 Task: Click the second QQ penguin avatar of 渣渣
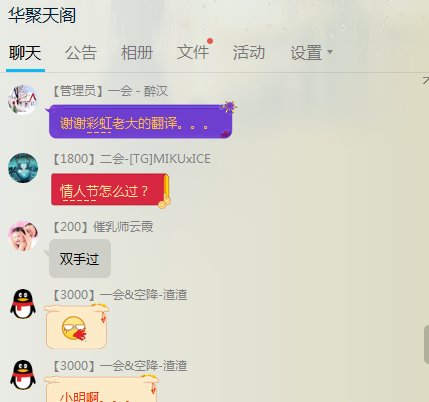click(23, 375)
